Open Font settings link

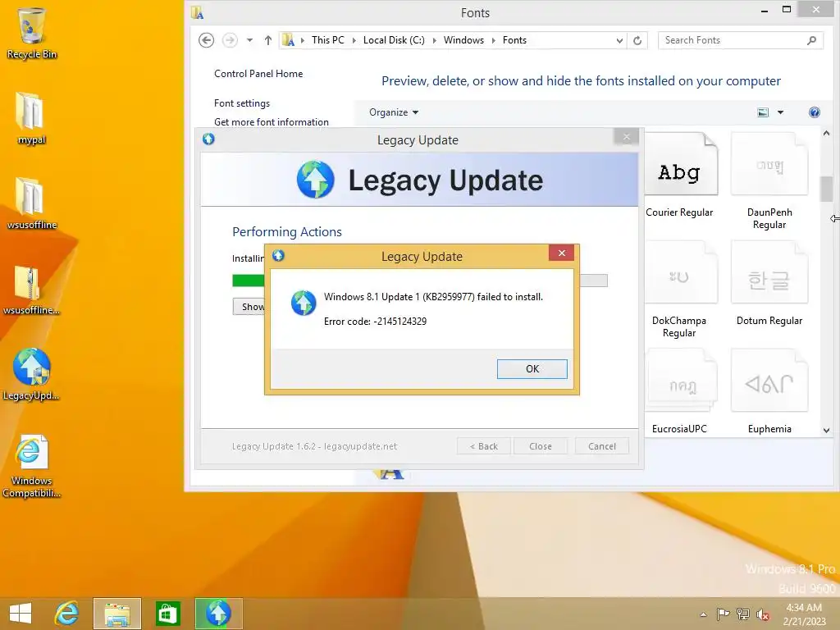pos(242,103)
